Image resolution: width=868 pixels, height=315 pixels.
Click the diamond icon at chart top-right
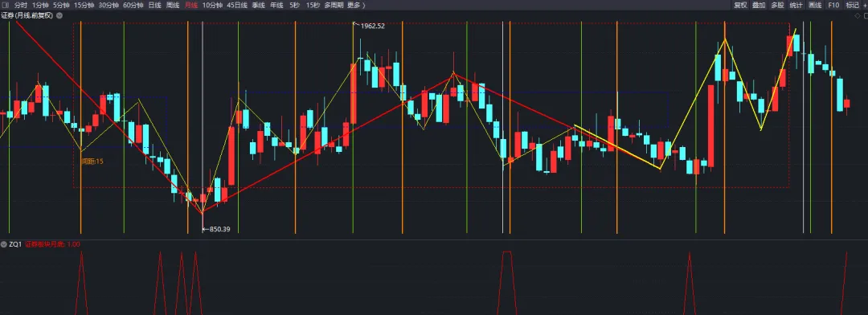tap(858, 16)
